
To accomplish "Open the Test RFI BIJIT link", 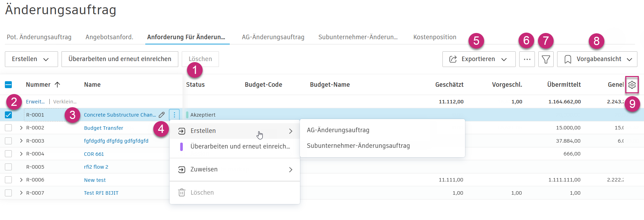I will click(x=101, y=193).
